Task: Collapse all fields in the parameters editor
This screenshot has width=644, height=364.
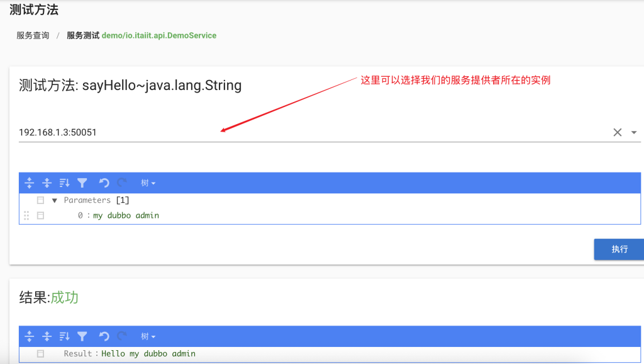Action: tap(47, 183)
